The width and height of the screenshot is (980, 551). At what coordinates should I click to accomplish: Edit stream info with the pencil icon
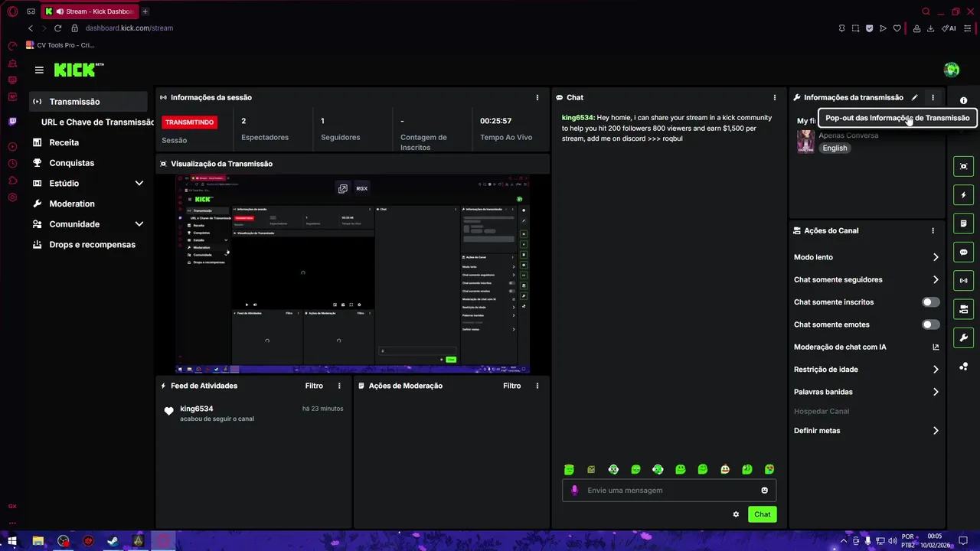pos(914,98)
